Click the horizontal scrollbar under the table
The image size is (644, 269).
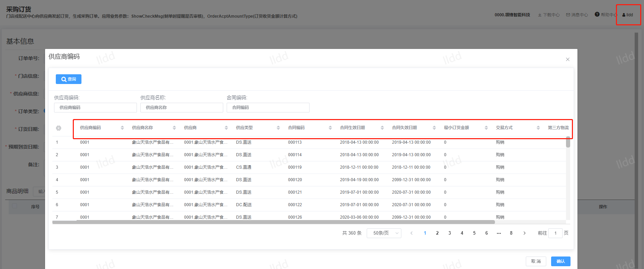[x=273, y=222]
